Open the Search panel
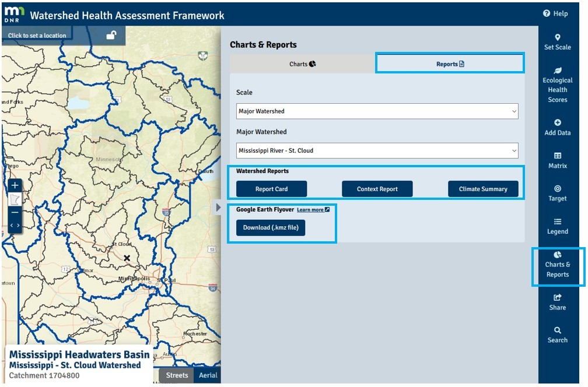The image size is (588, 387). [x=557, y=335]
